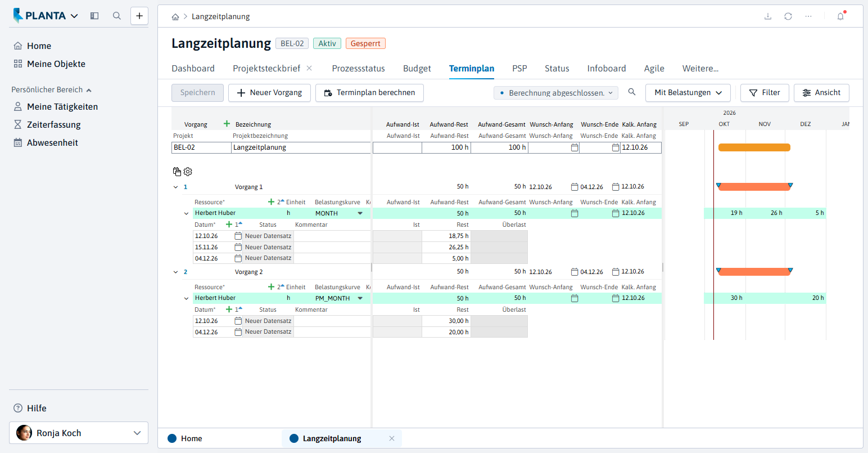Add a new Vorgang via green plus

point(227,124)
